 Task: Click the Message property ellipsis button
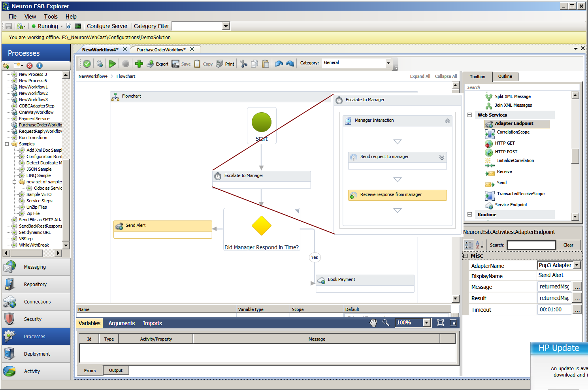[x=577, y=287]
